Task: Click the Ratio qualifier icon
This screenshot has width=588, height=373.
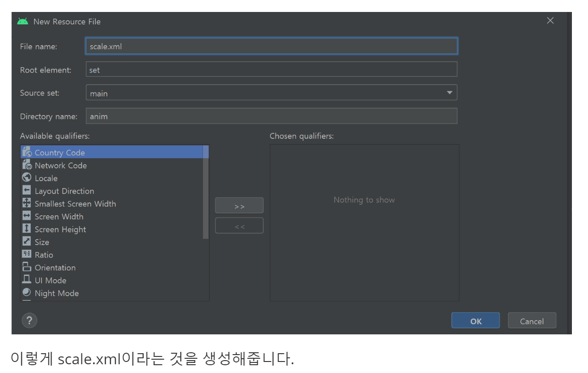Action: [x=27, y=254]
